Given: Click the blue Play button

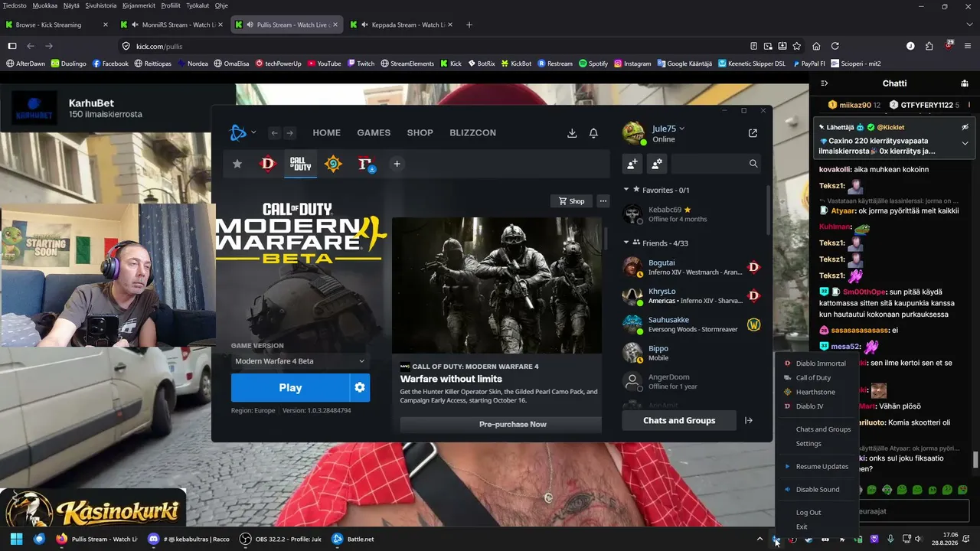Looking at the screenshot, I should [290, 388].
